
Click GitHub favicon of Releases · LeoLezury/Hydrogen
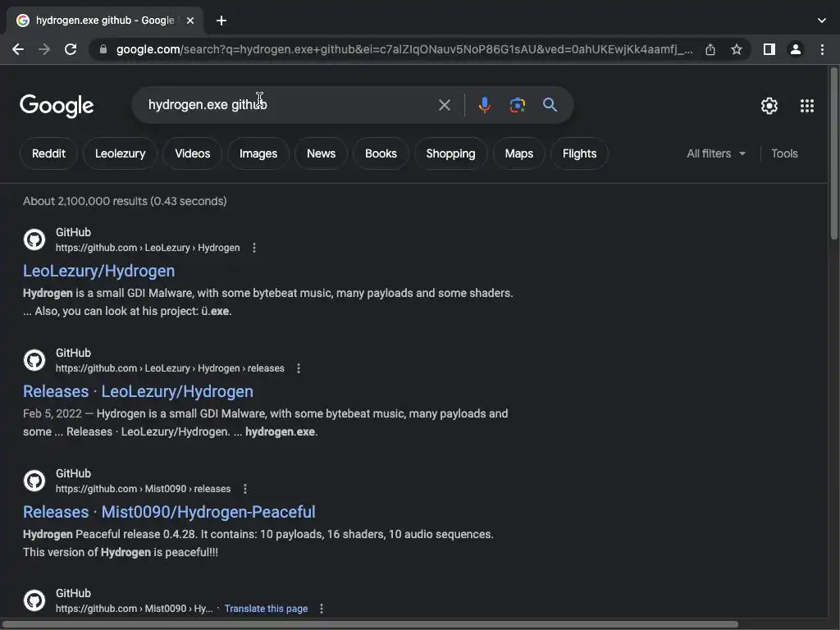[34, 360]
